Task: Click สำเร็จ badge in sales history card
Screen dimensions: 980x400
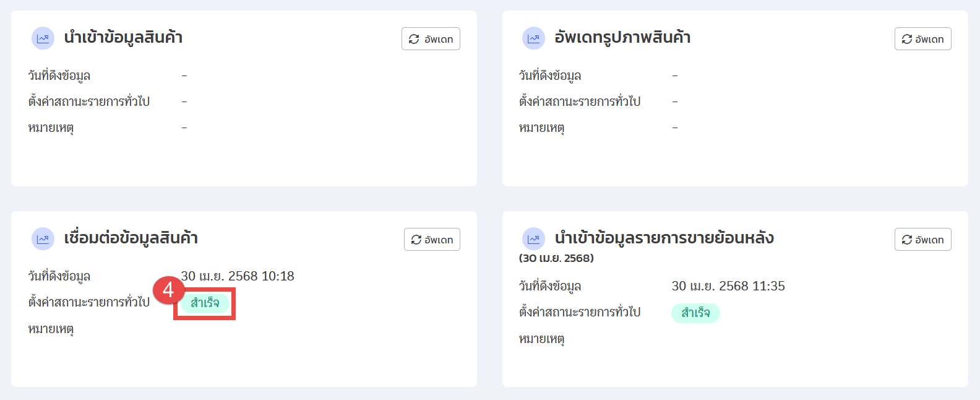Action: (695, 313)
